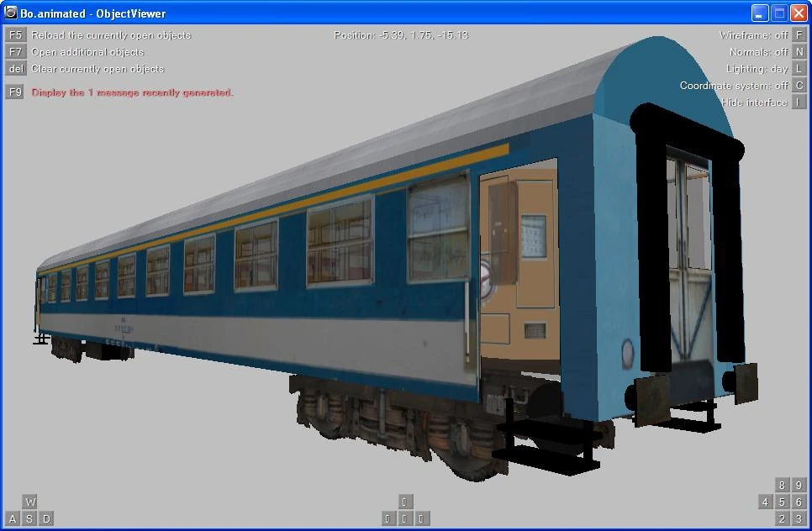
Task: Click the numpad 9 key box
Action: tap(799, 485)
